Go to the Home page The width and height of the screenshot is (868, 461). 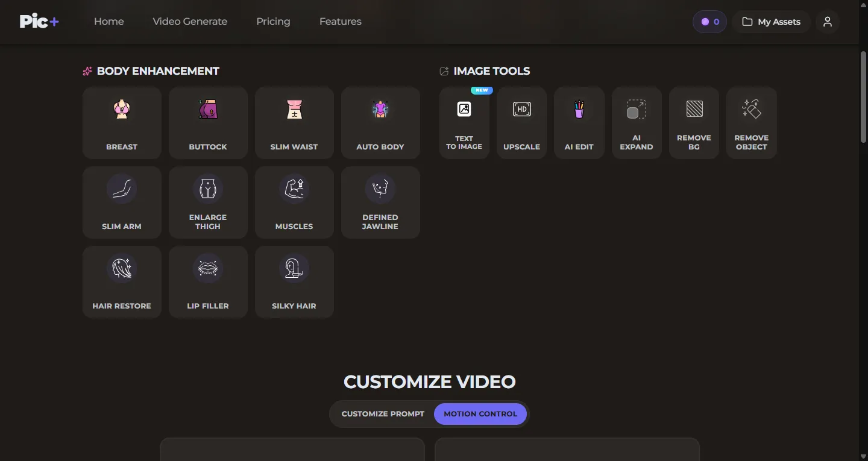[109, 21]
